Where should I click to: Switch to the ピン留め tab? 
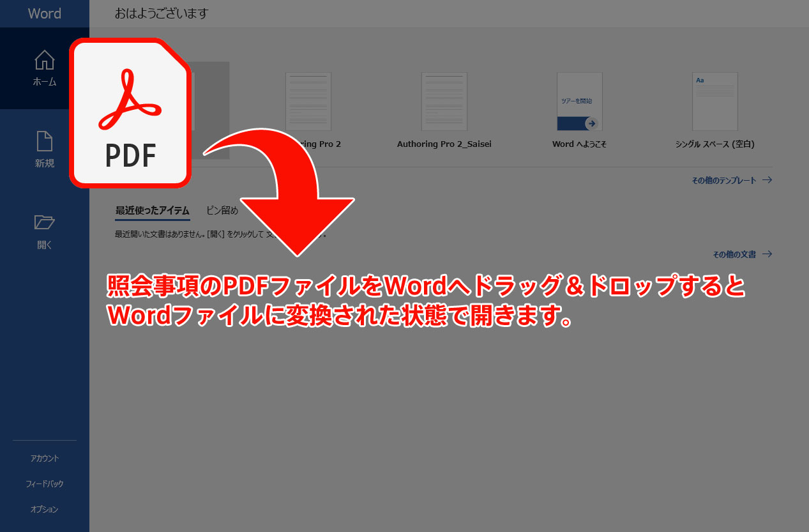click(x=222, y=210)
